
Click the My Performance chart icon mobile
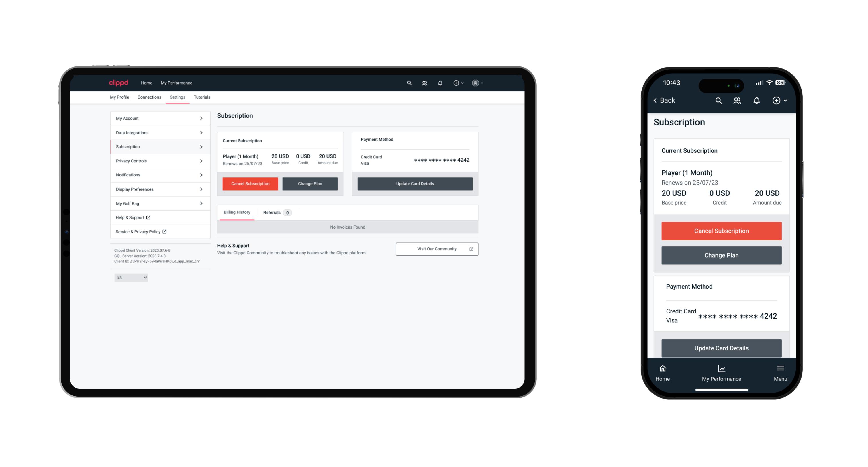[x=721, y=369]
